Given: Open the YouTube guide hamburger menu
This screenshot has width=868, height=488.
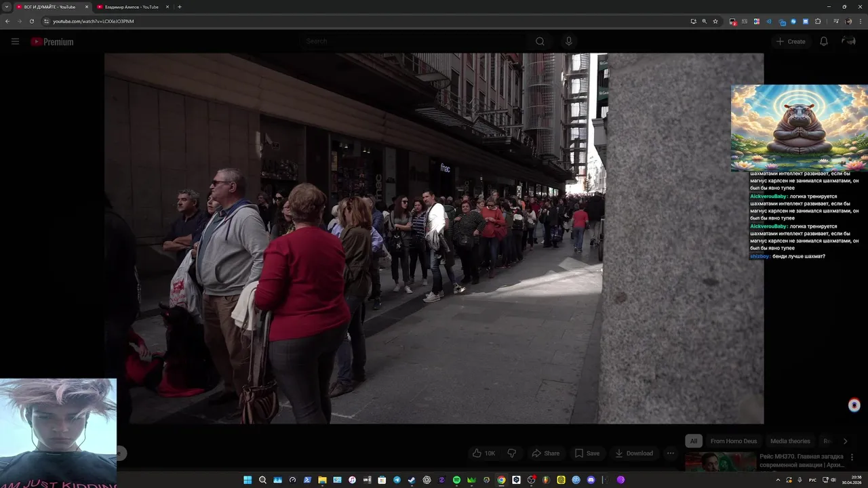Looking at the screenshot, I should click(15, 41).
